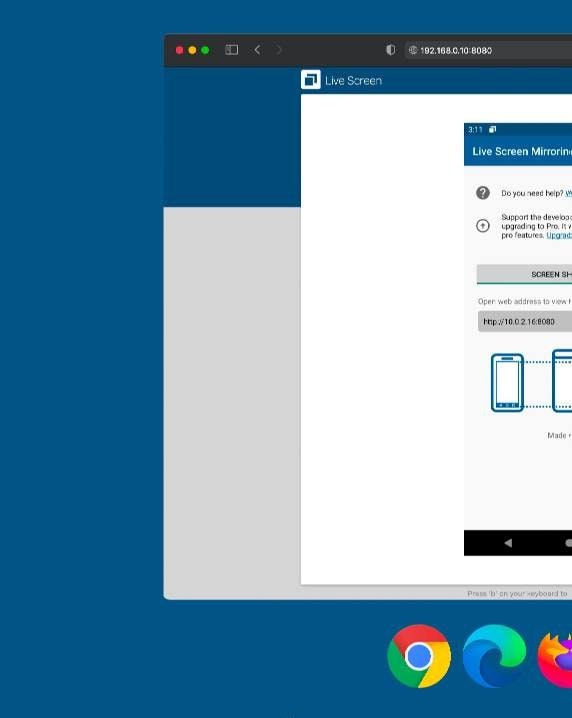Select the http://10.0.2.16:8080 address field

pos(525,321)
